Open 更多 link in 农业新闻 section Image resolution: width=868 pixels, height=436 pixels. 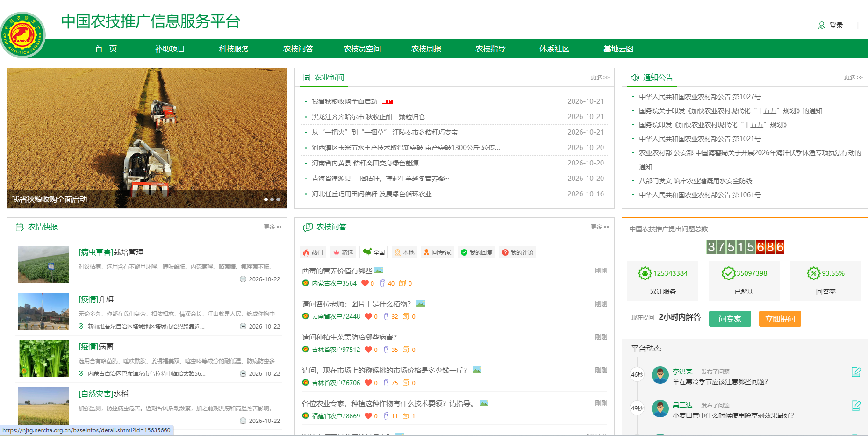600,78
